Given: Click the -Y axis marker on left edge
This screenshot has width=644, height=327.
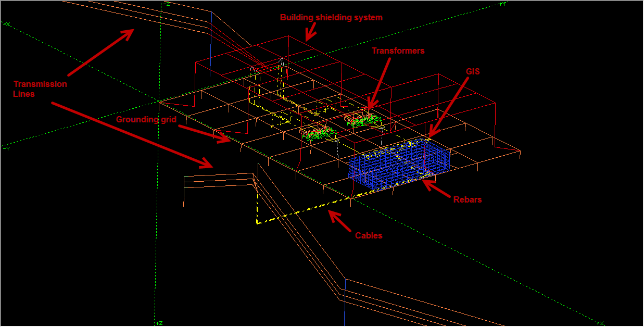Looking at the screenshot, I should [x=6, y=148].
